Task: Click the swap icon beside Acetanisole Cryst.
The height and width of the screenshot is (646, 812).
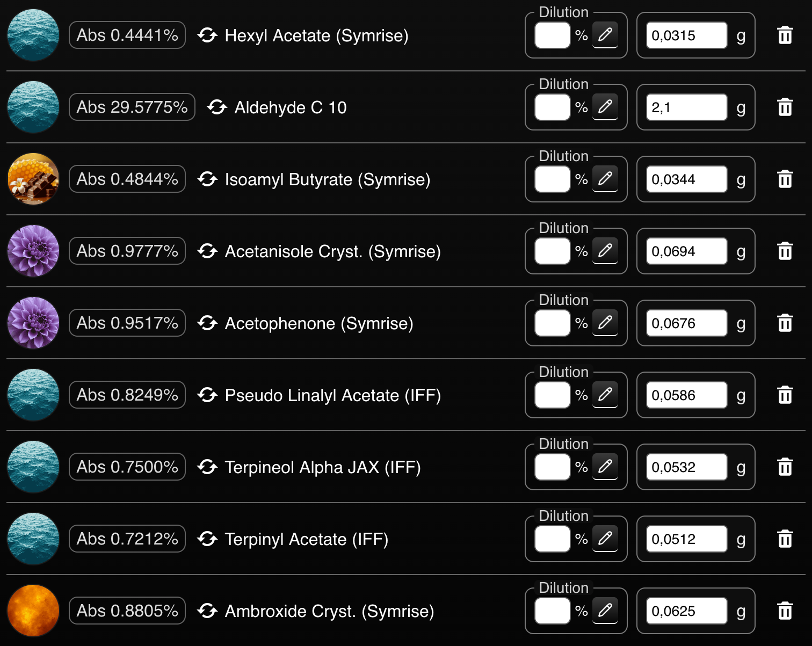Action: 207,251
